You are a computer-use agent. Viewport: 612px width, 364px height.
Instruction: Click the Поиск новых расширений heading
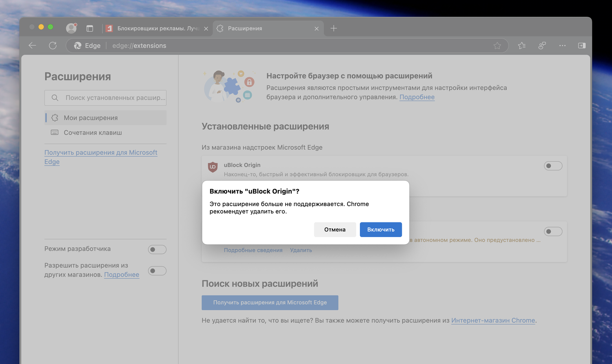[x=260, y=284]
